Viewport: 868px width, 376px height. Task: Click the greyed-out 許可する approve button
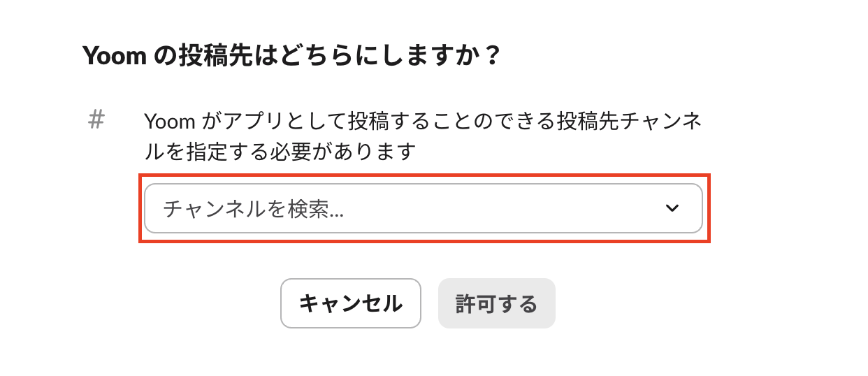(497, 303)
